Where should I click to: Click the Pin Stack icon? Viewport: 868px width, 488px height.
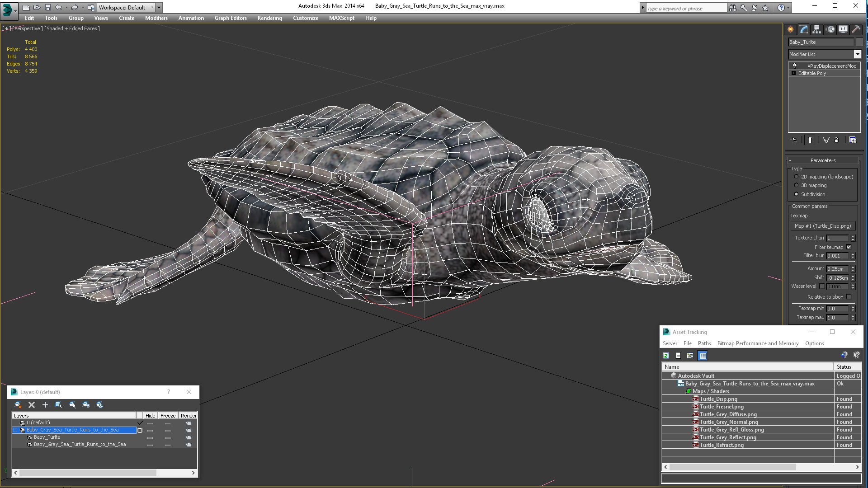[794, 140]
